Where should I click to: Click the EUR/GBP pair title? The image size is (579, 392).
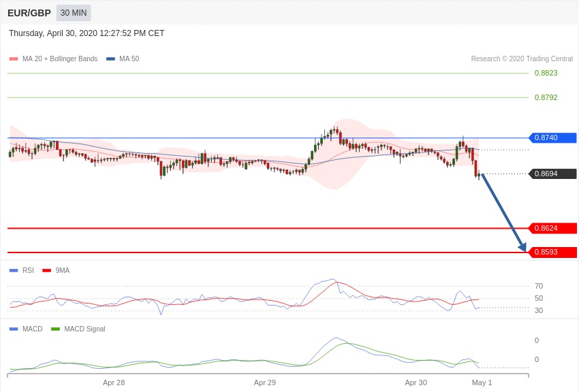coord(29,14)
